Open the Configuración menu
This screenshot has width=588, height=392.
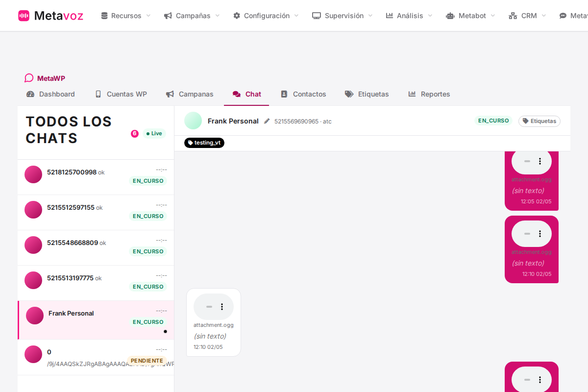click(x=266, y=16)
